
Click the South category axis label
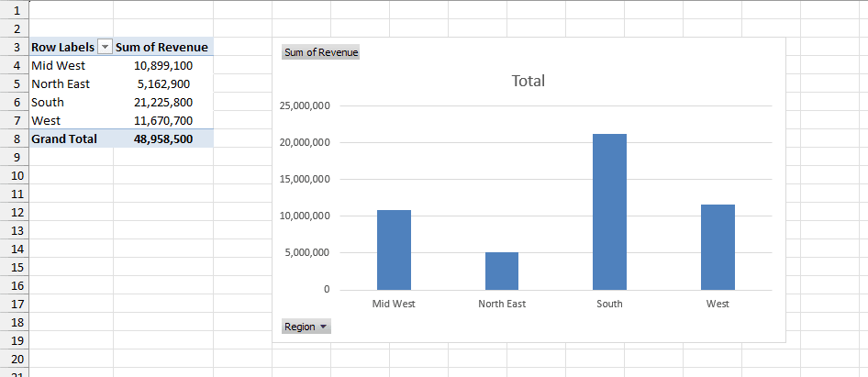(609, 304)
